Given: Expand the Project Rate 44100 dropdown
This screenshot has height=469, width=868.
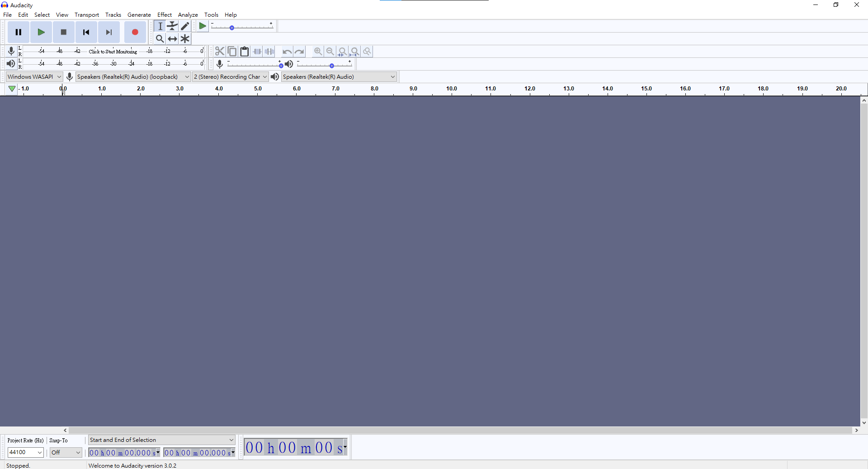Looking at the screenshot, I should 25,452.
